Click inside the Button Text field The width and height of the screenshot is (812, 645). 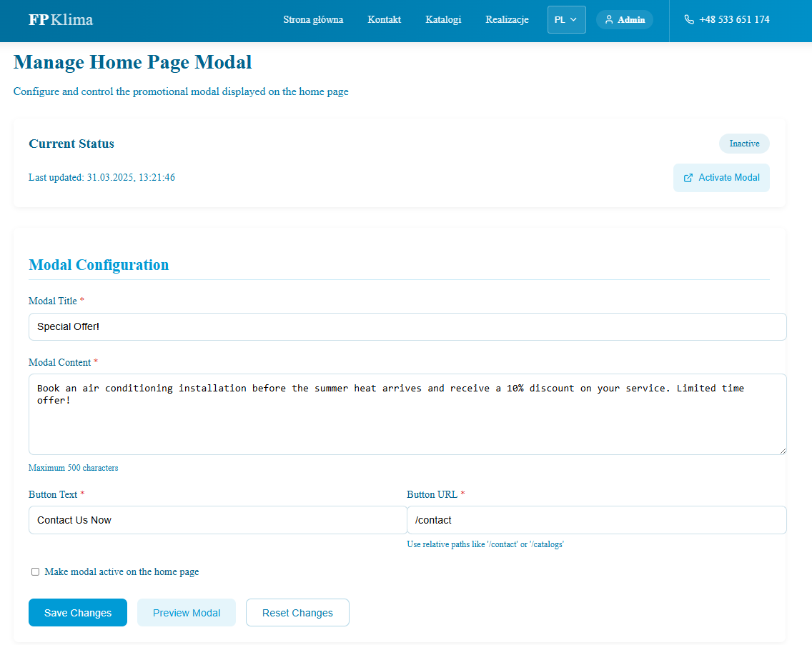(217, 520)
